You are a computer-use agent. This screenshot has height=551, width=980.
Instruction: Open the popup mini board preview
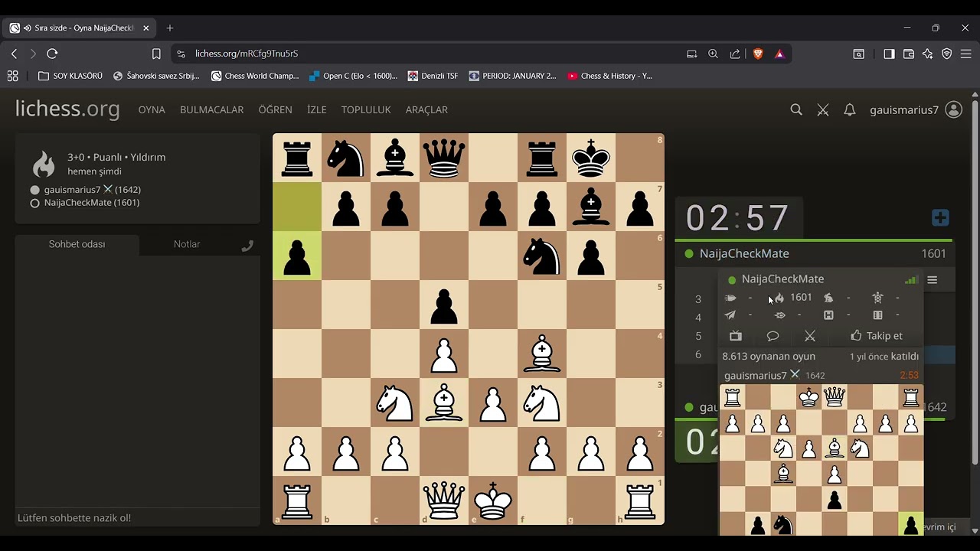822,459
